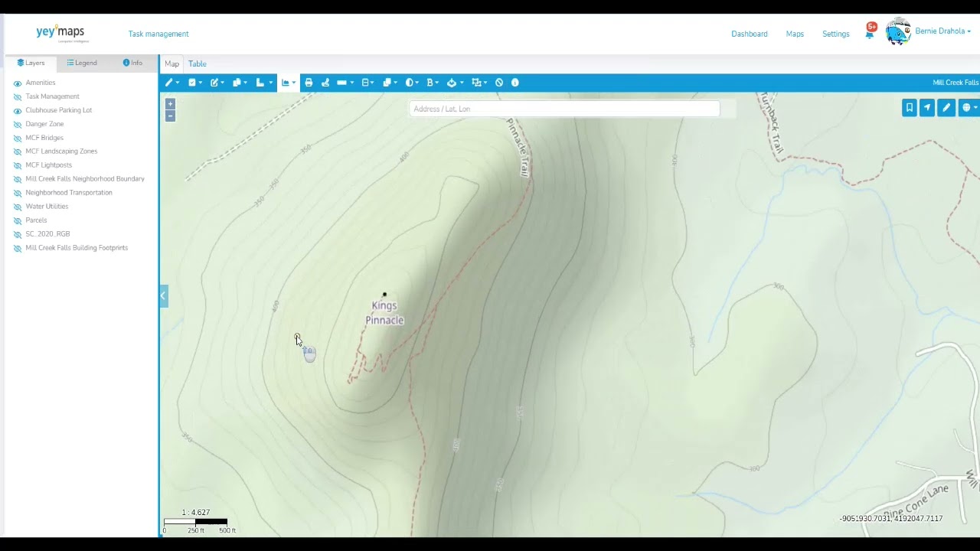
Task: Open the info circle icon in the map toolbar
Action: (515, 83)
